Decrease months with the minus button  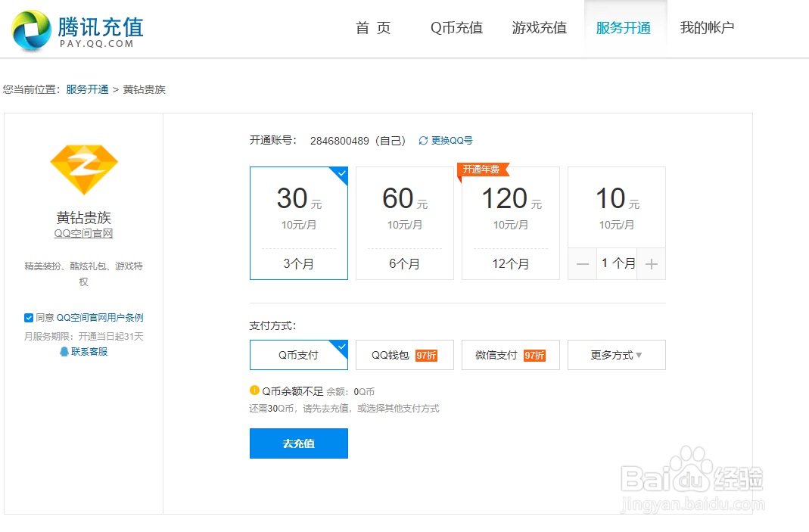583,263
